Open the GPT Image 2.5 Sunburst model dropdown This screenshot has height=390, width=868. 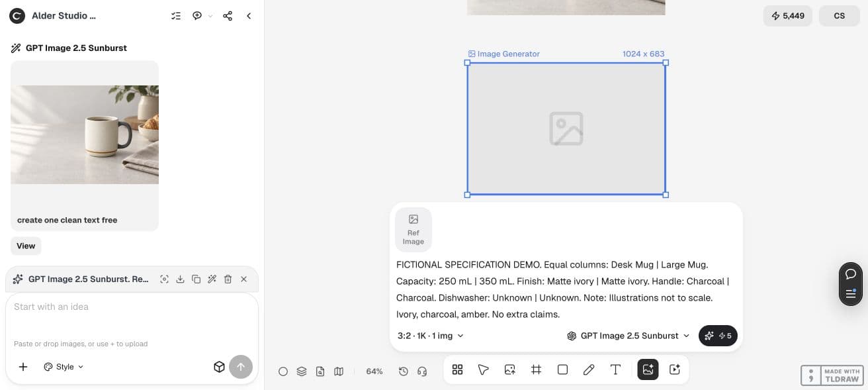(629, 336)
